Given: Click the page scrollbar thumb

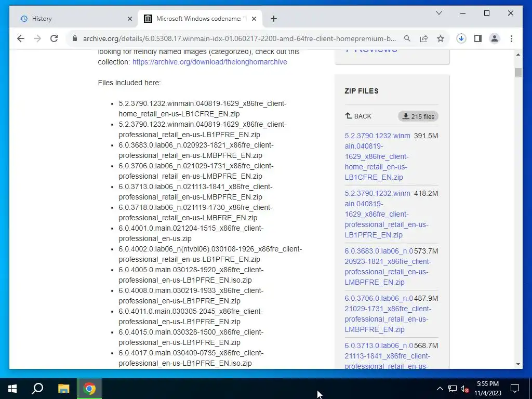Looking at the screenshot, I should tap(518, 73).
